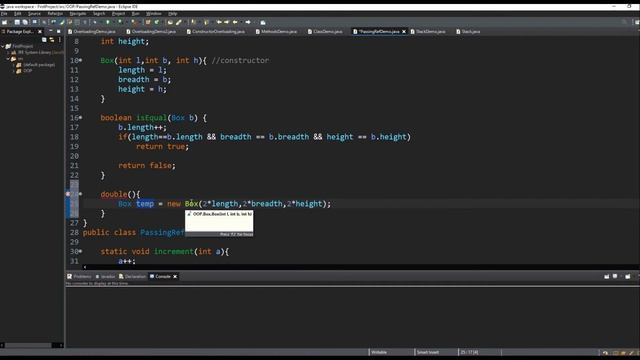Select the JRE System Library item

[x=37, y=53]
